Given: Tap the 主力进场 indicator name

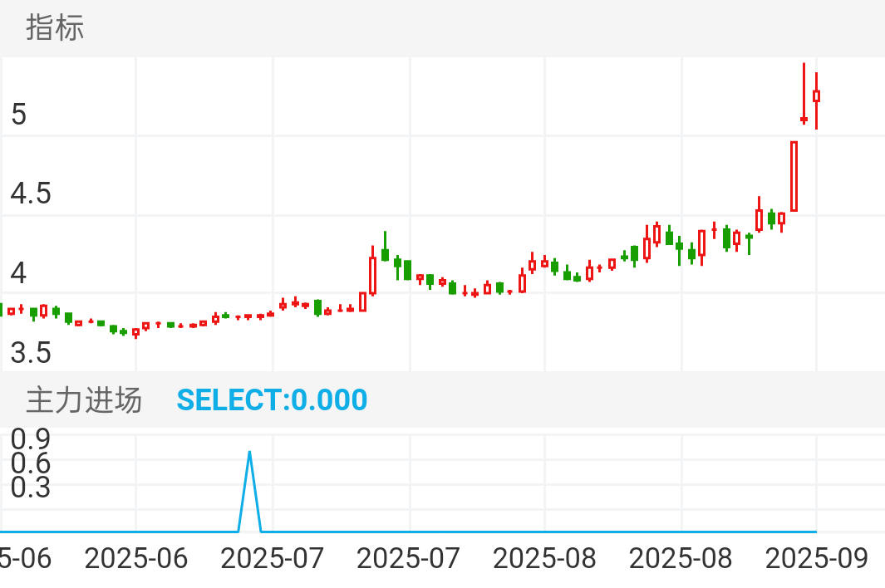Looking at the screenshot, I should click(x=84, y=400).
